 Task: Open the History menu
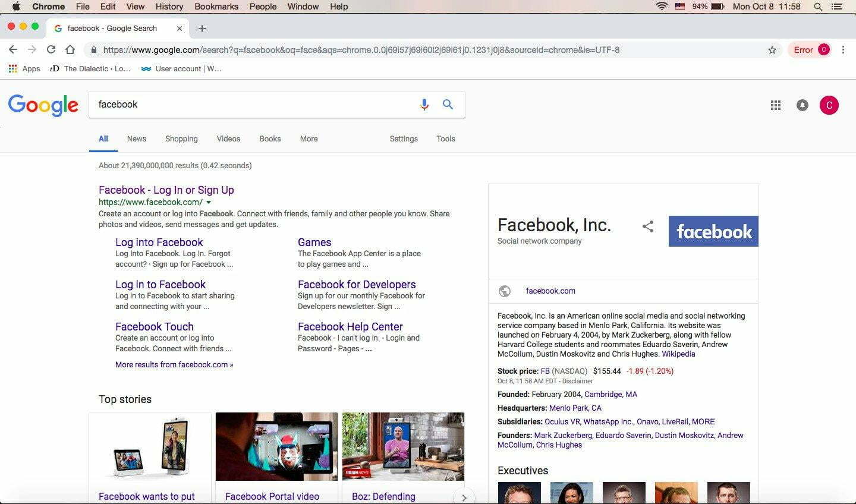pyautogui.click(x=169, y=7)
